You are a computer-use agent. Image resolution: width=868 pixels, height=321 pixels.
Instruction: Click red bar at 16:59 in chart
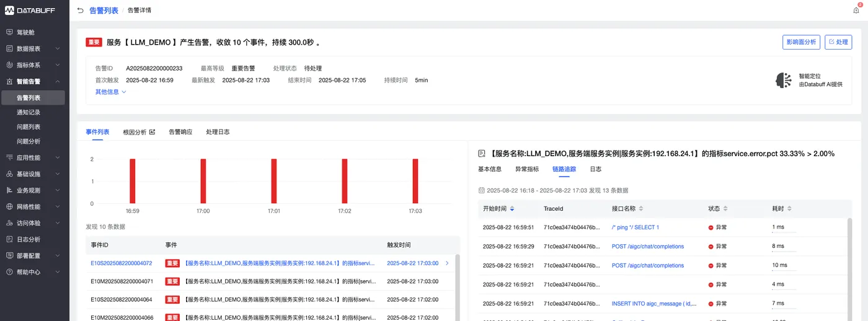pyautogui.click(x=133, y=181)
